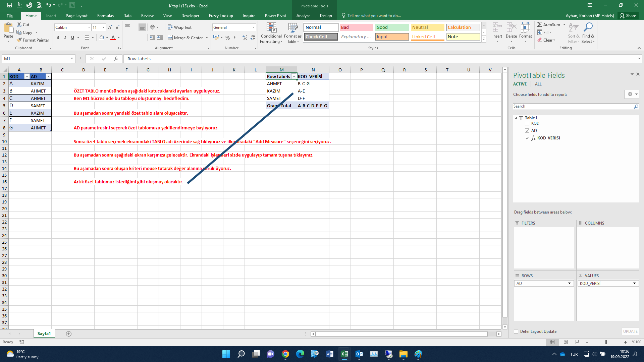Apply the Good cell style
Viewport: 644px width, 362px height.
point(392,27)
